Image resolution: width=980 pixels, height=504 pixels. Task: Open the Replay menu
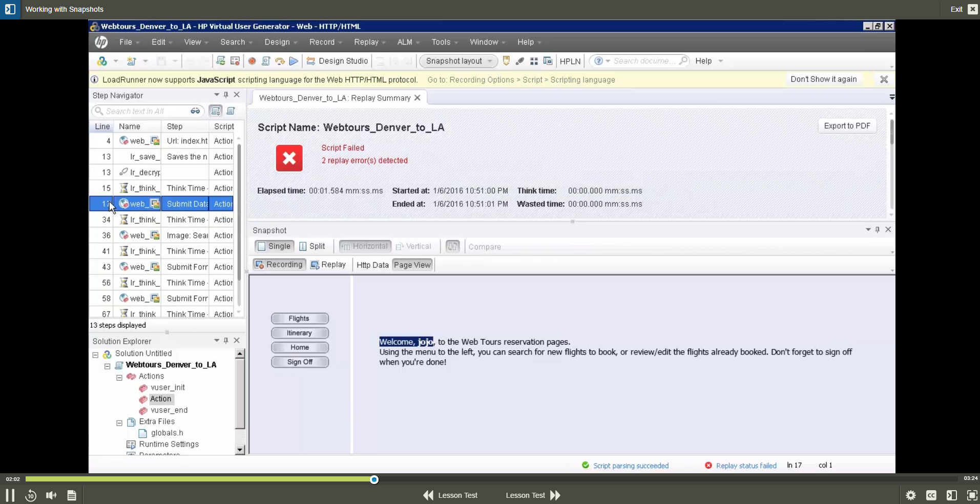(x=369, y=42)
